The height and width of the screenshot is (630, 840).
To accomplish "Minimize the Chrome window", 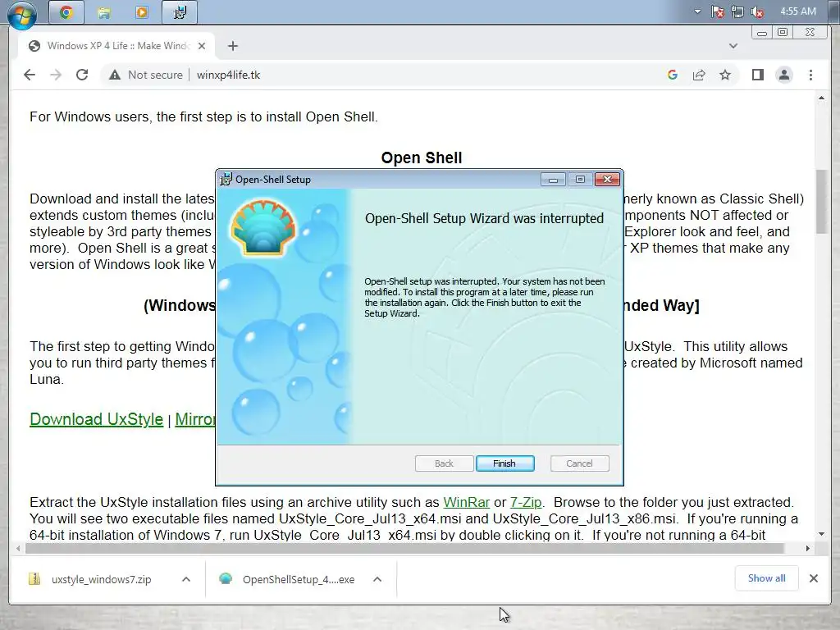I will (762, 33).
